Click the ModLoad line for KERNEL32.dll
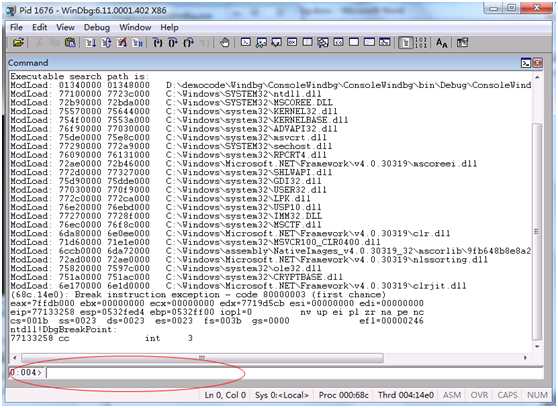 point(174,111)
